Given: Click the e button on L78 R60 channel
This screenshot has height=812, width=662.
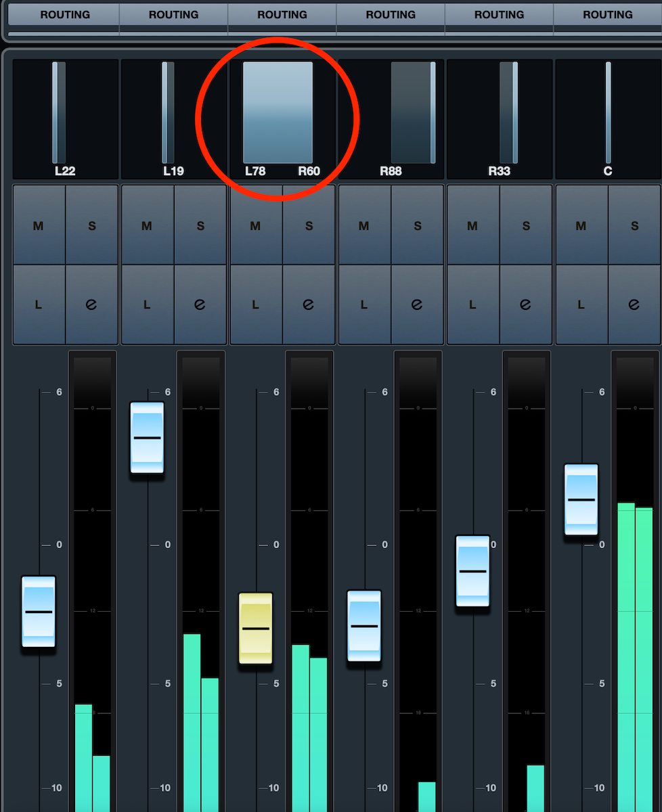Looking at the screenshot, I should (309, 305).
